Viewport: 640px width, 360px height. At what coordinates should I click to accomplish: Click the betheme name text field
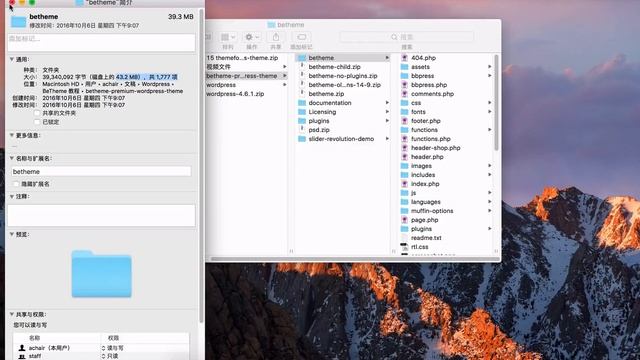[x=101, y=171]
